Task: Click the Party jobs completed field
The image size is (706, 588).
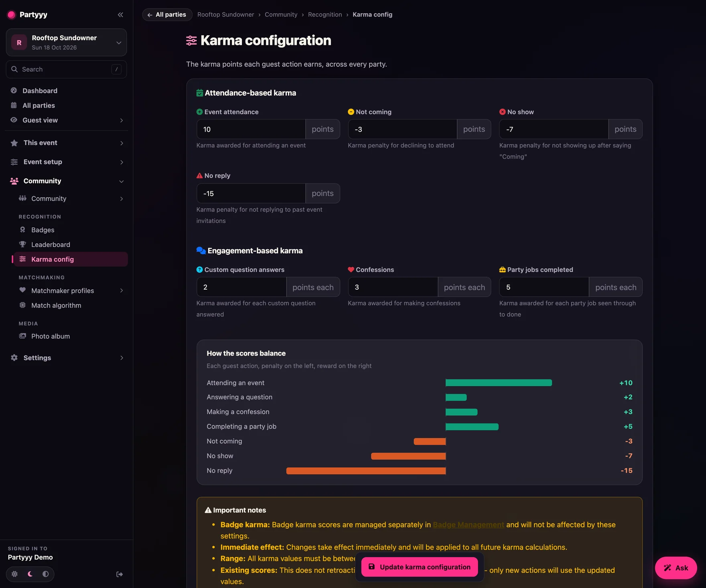Action: pyautogui.click(x=544, y=287)
